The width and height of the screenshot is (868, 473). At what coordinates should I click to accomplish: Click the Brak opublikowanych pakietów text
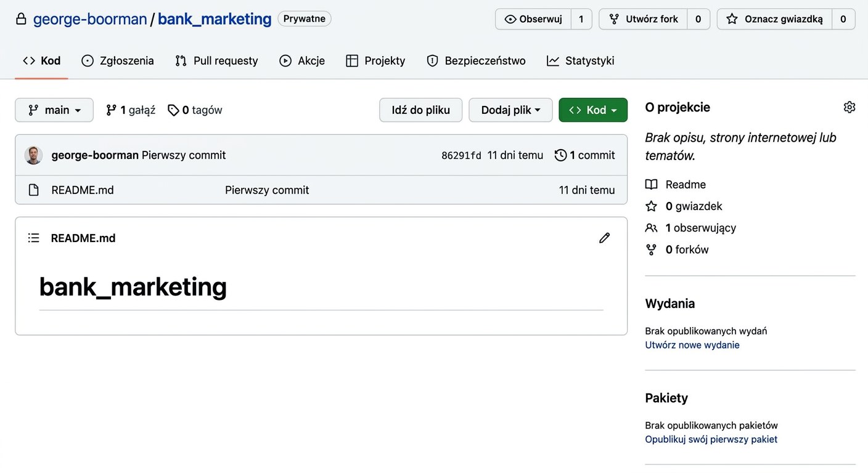tap(711, 425)
